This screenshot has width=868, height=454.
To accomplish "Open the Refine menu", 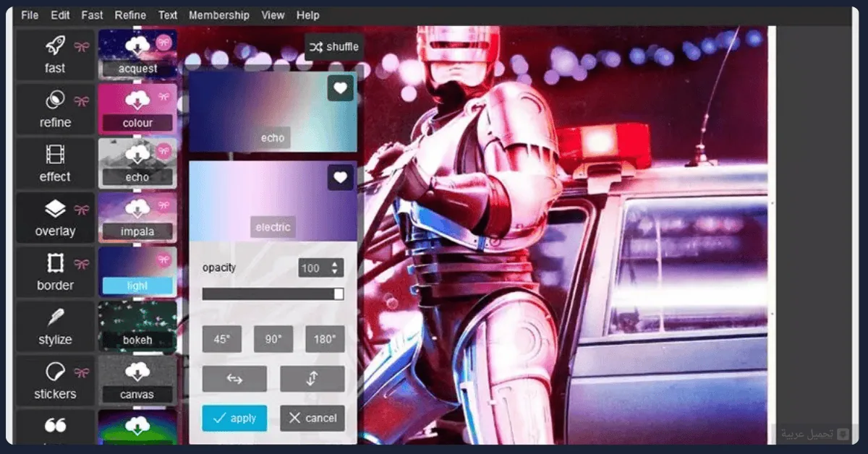I will [130, 15].
